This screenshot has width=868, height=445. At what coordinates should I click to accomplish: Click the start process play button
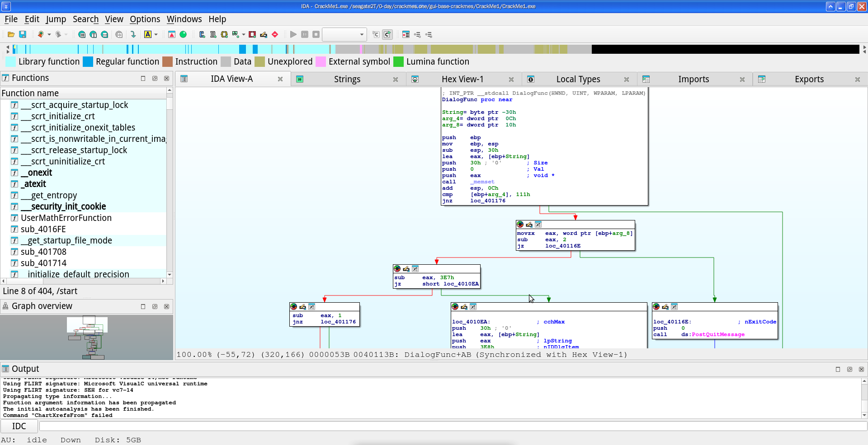[x=293, y=34]
